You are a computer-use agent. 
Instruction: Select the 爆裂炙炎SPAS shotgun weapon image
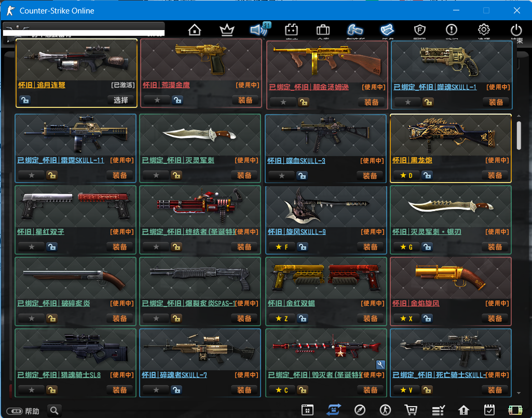click(200, 278)
